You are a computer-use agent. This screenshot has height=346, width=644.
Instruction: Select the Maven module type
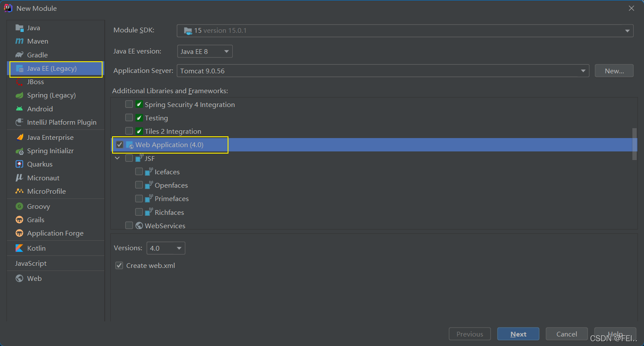pyautogui.click(x=56, y=41)
